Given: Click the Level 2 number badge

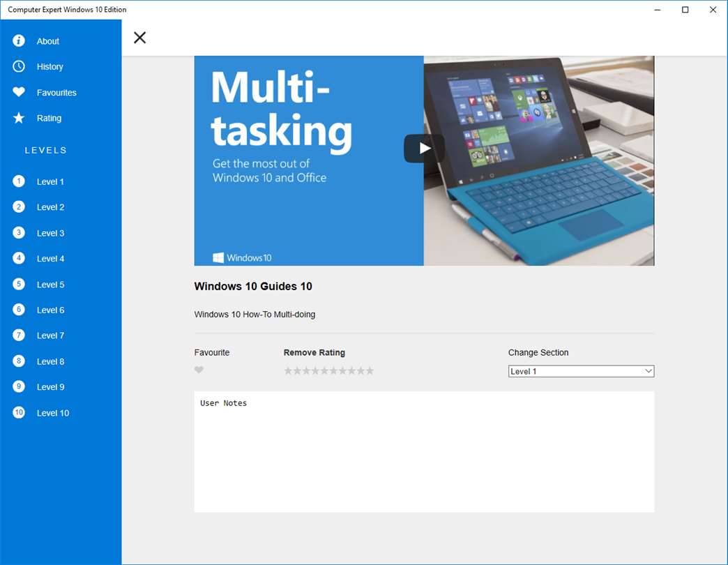Looking at the screenshot, I should 19,206.
